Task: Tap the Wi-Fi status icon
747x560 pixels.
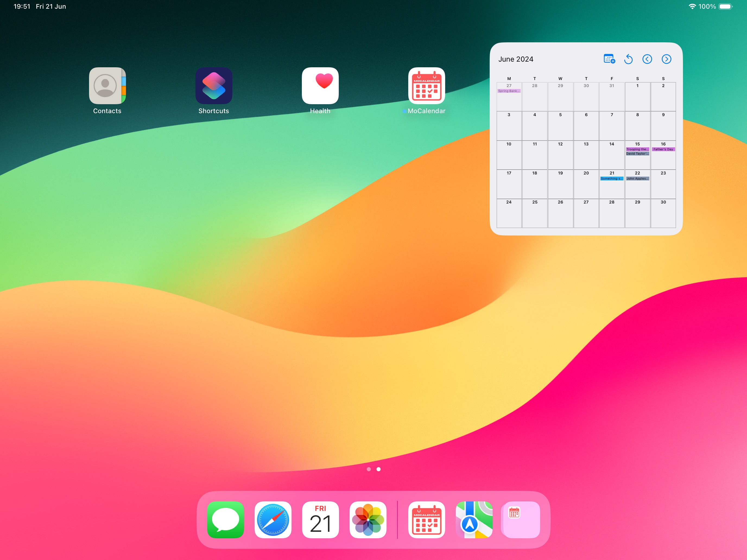Action: click(692, 7)
